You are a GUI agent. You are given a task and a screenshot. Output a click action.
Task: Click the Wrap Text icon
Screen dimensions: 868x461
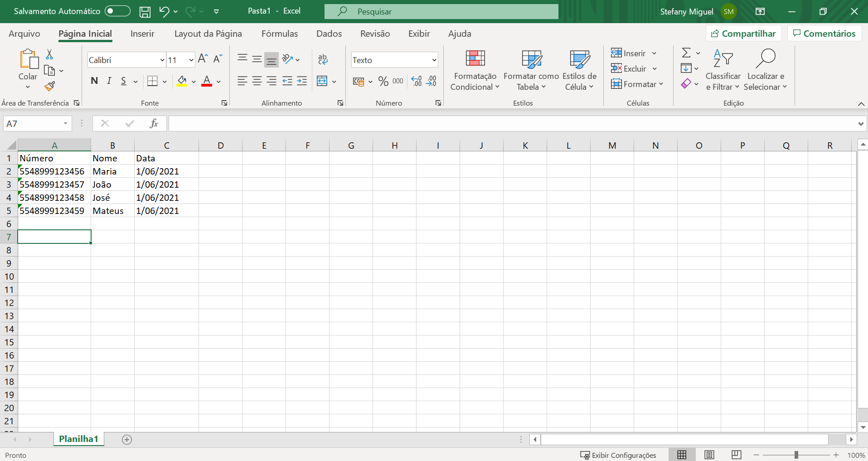coord(323,59)
